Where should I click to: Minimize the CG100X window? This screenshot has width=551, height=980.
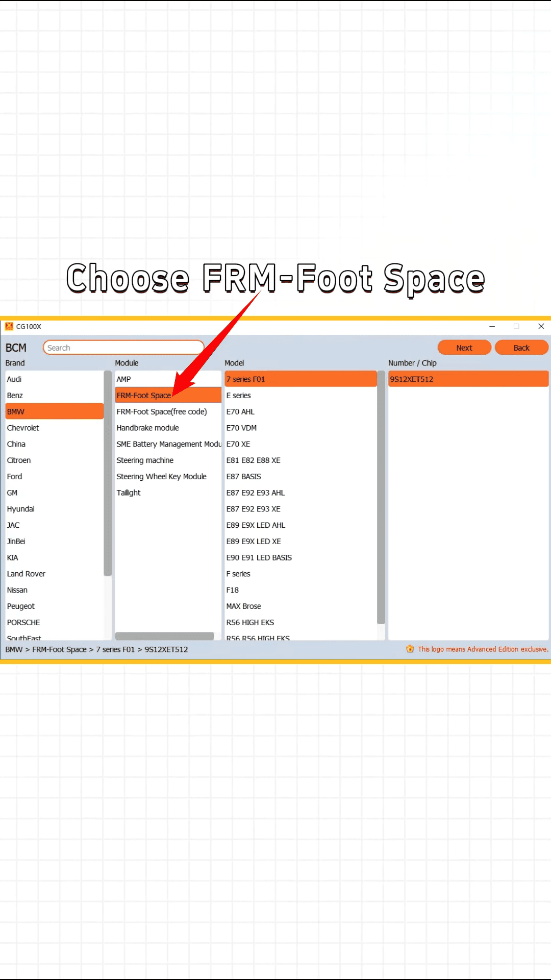492,326
